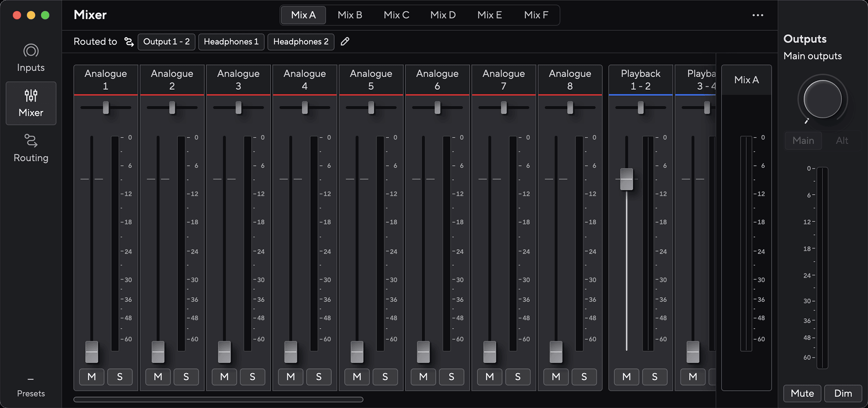Click the Playback 1 - 2 fader handle

click(x=626, y=179)
